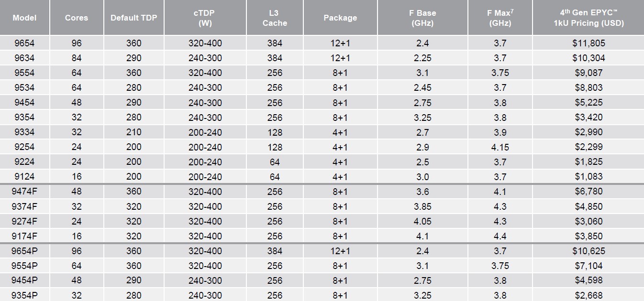Select the $6,780 price cell
The image size is (644, 301).
(588, 192)
